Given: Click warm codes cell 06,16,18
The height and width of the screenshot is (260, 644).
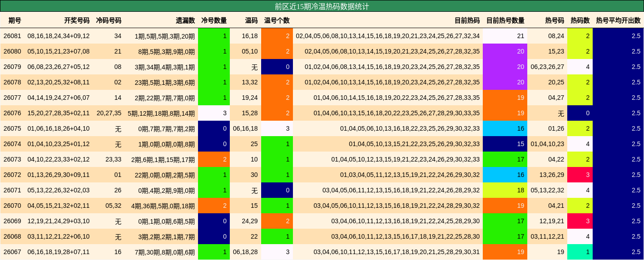Looking at the screenshot, I should tap(245, 128).
